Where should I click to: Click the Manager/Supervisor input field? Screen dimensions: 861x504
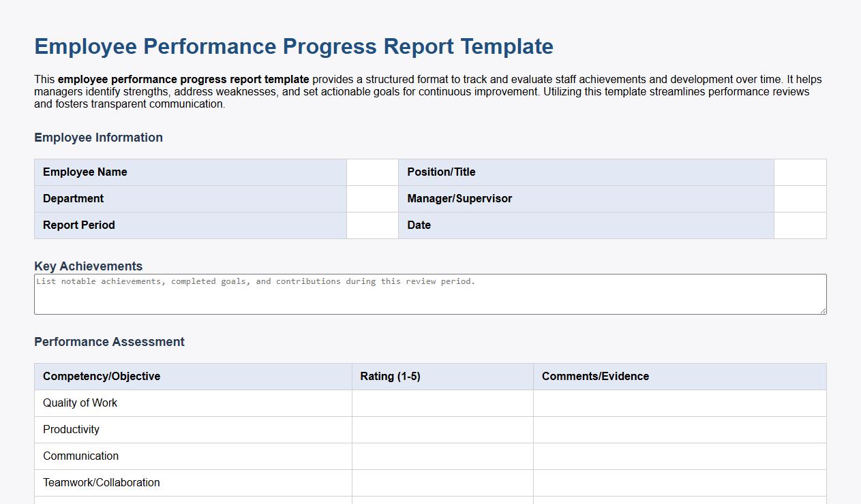click(800, 198)
